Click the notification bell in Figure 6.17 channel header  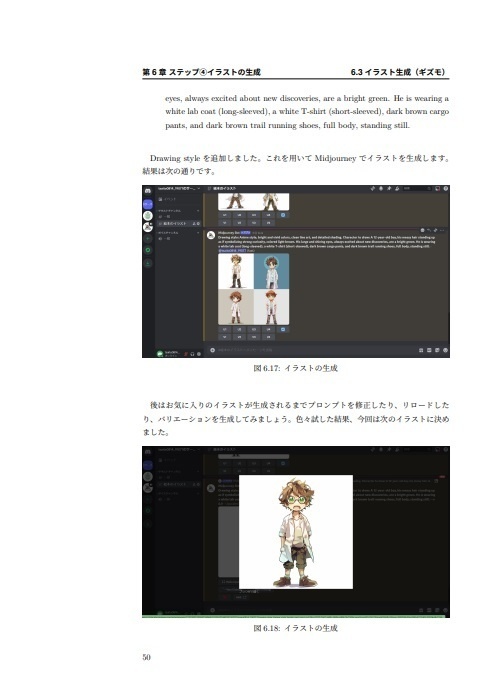click(381, 189)
